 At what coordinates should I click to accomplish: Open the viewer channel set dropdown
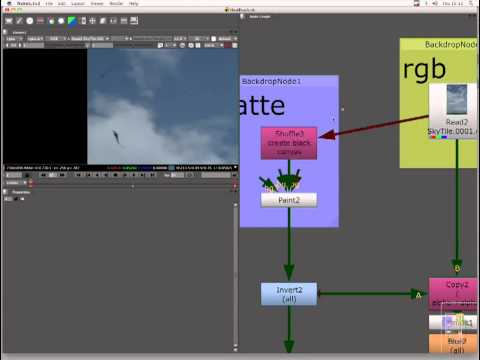[15, 39]
